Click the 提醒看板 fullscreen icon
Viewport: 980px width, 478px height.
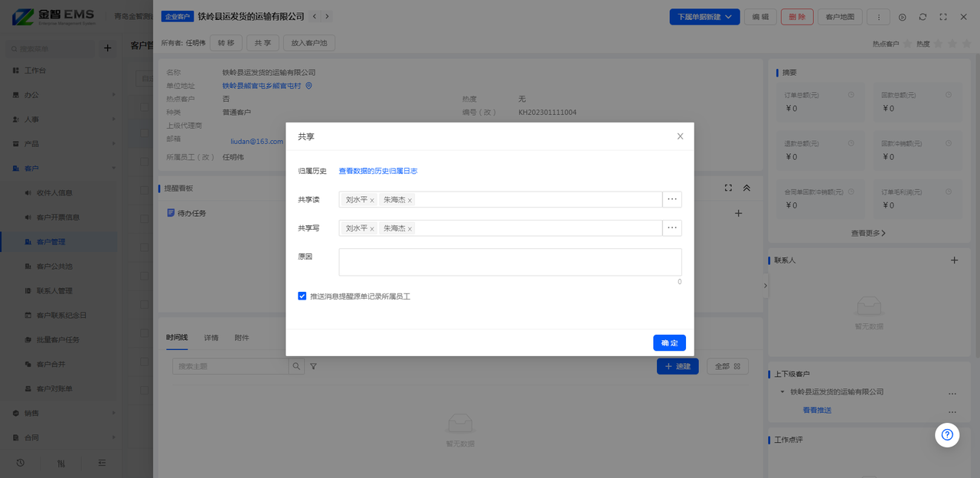[728, 188]
